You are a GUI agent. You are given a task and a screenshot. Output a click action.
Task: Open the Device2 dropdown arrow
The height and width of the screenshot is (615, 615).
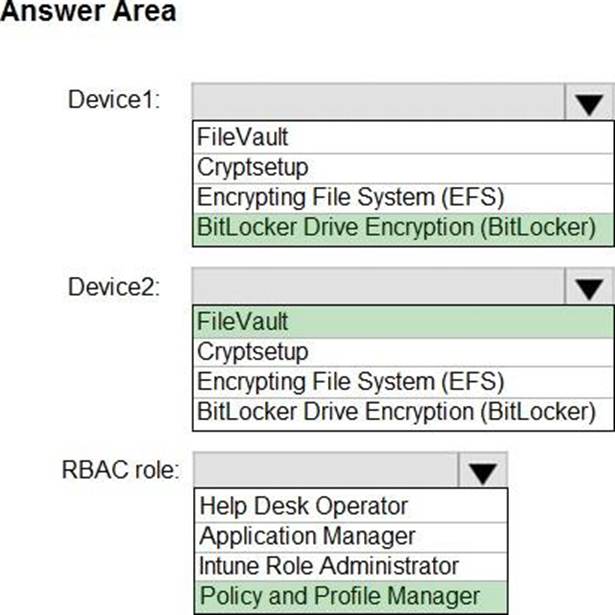pyautogui.click(x=589, y=286)
